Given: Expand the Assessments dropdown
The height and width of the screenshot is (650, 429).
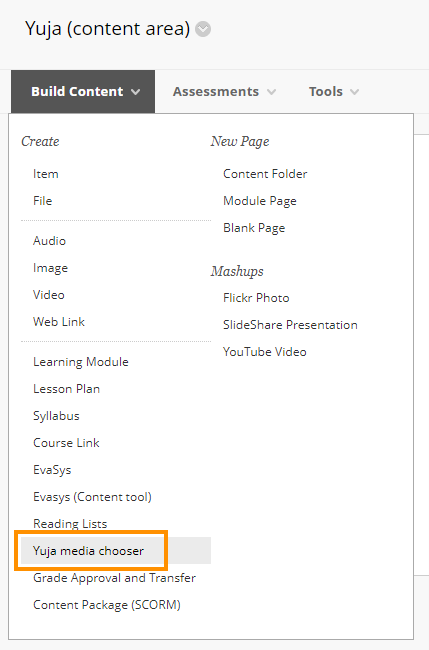Looking at the screenshot, I should tap(224, 92).
